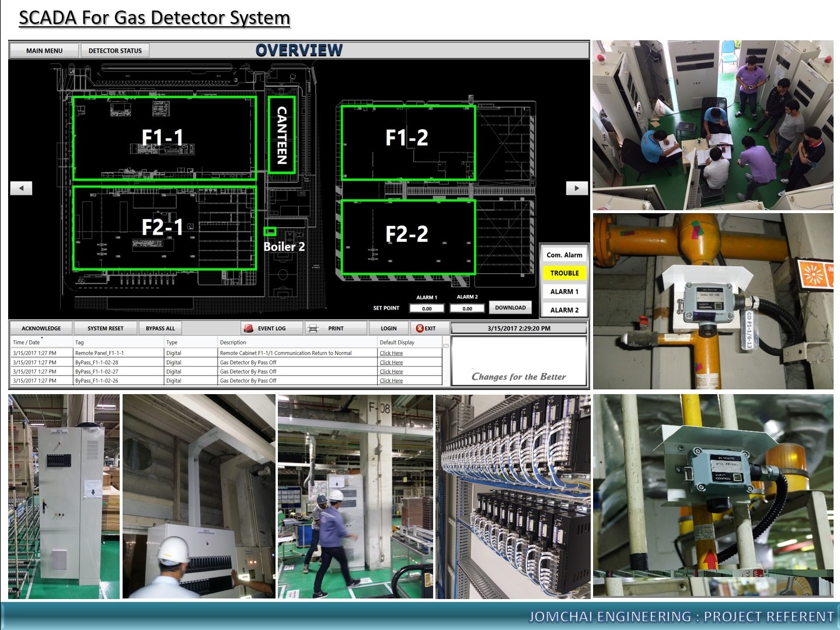The width and height of the screenshot is (840, 630).
Task: Select the ByPass_F1-1-02-26 tag cell
Action: pyautogui.click(x=118, y=381)
